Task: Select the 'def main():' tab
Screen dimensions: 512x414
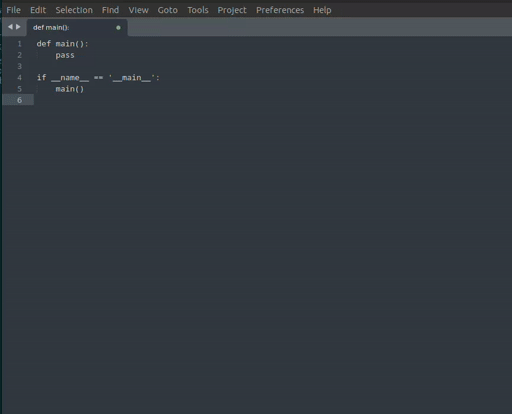Action: point(77,27)
